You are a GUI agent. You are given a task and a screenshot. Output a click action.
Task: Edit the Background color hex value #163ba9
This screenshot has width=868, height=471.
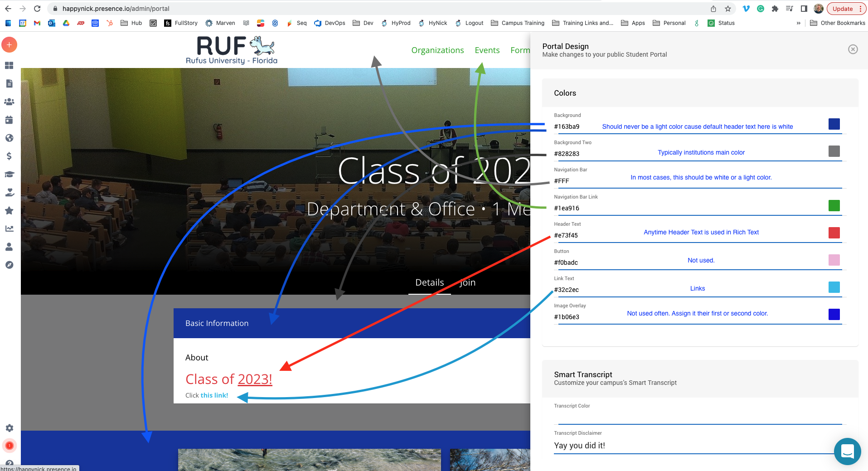566,126
